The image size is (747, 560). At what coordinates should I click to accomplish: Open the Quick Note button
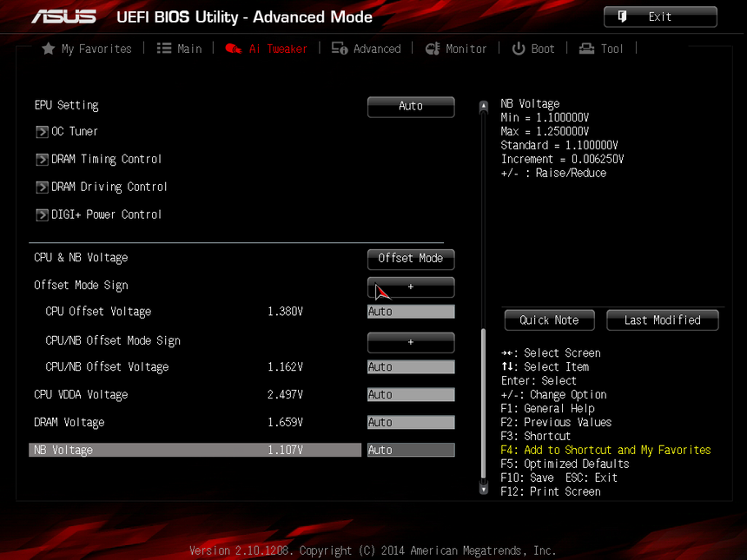click(x=549, y=320)
